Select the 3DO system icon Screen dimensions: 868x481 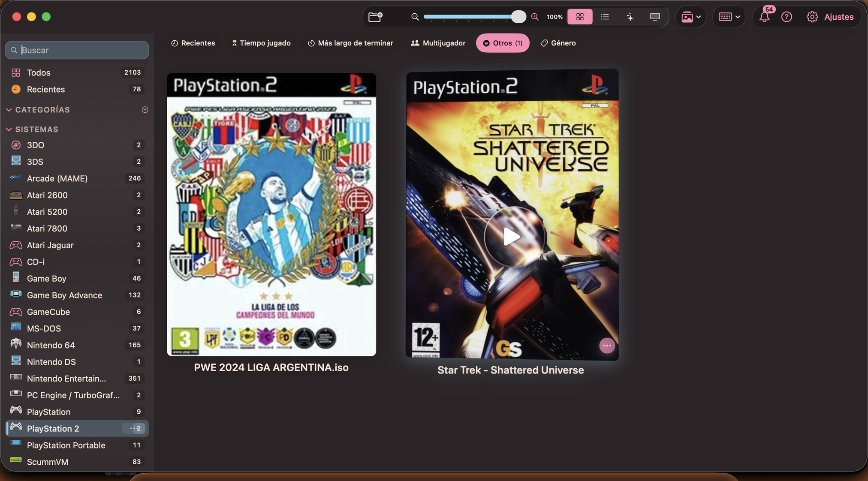click(x=16, y=145)
